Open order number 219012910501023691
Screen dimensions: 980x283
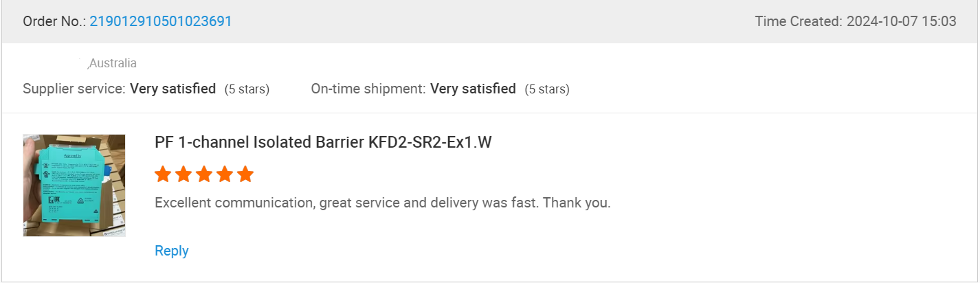click(161, 21)
